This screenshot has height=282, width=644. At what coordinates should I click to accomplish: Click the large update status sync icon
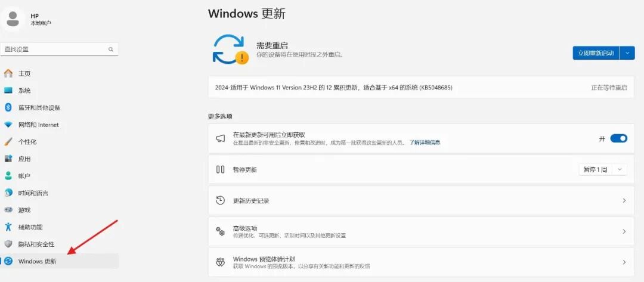click(230, 49)
